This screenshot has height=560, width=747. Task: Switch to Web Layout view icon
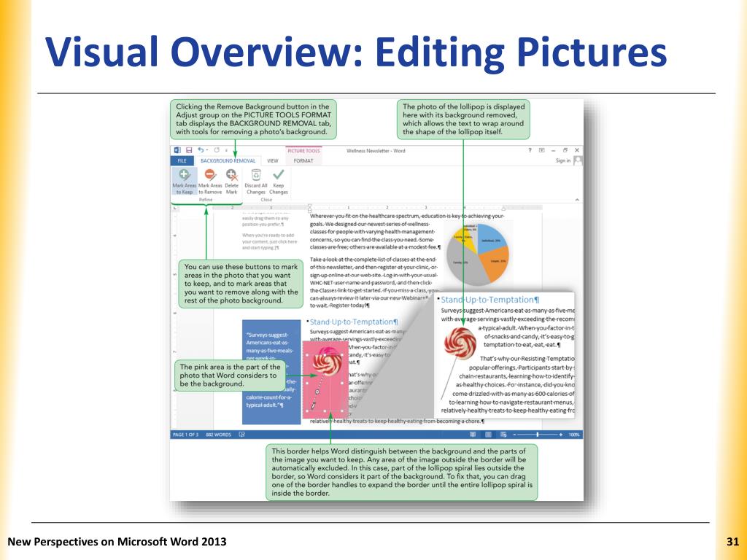click(503, 435)
